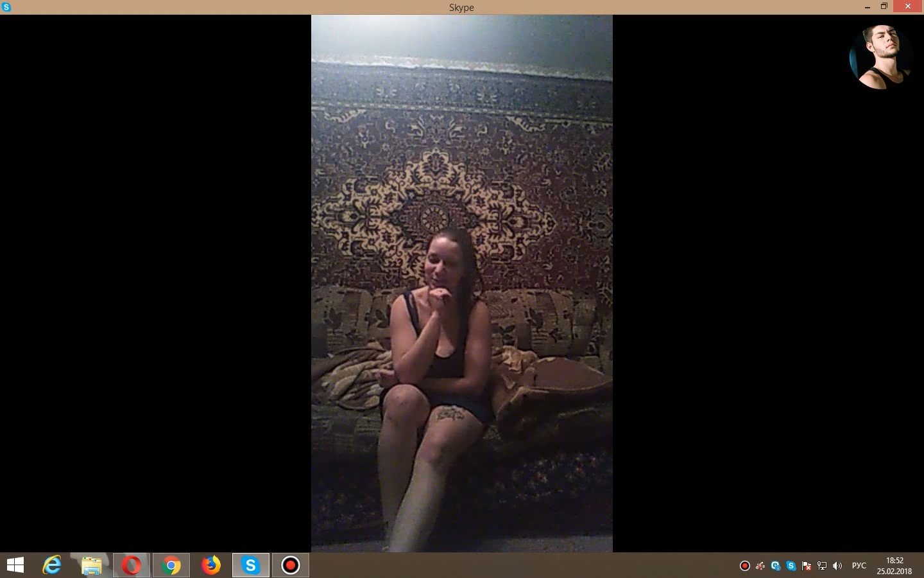Open Mozilla Firefox from taskbar
This screenshot has width=924, height=578.
tap(211, 565)
